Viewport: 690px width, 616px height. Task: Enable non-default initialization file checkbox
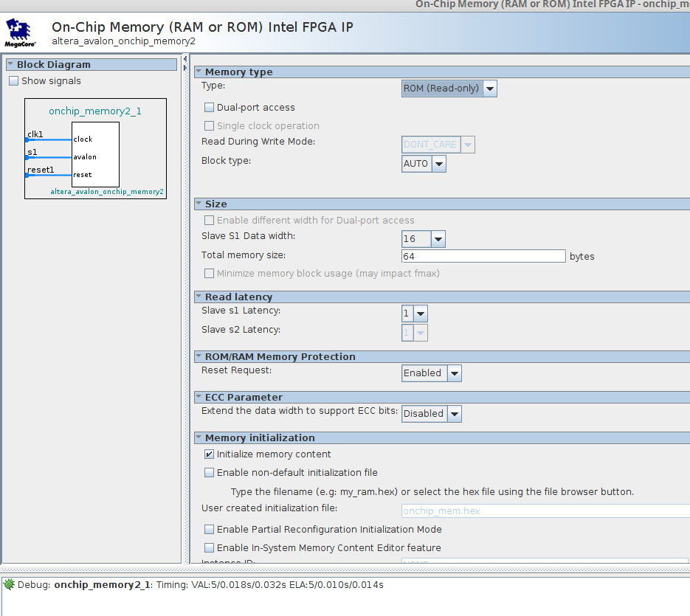210,473
